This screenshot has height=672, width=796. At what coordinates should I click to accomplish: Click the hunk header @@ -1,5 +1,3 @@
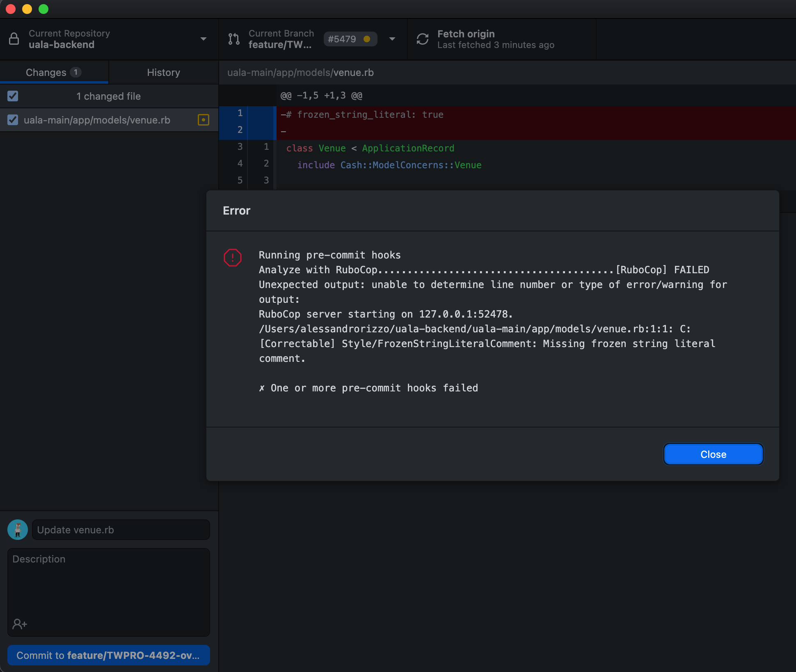pyautogui.click(x=321, y=96)
